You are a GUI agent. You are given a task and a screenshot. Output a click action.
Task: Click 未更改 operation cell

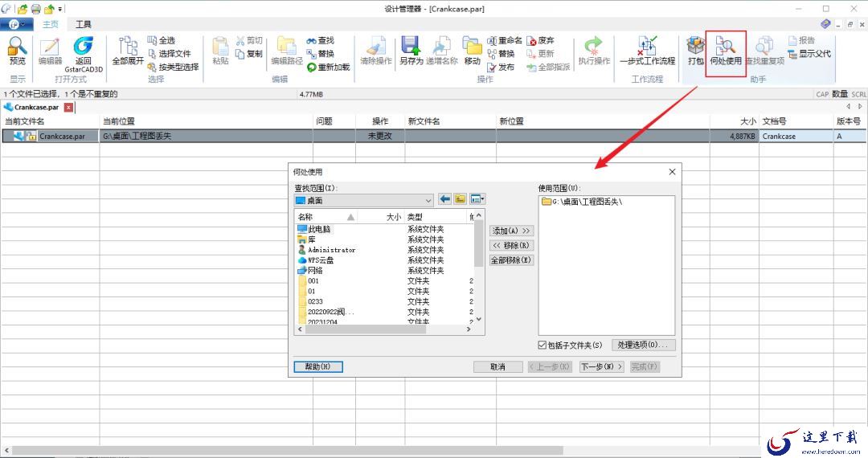[379, 136]
